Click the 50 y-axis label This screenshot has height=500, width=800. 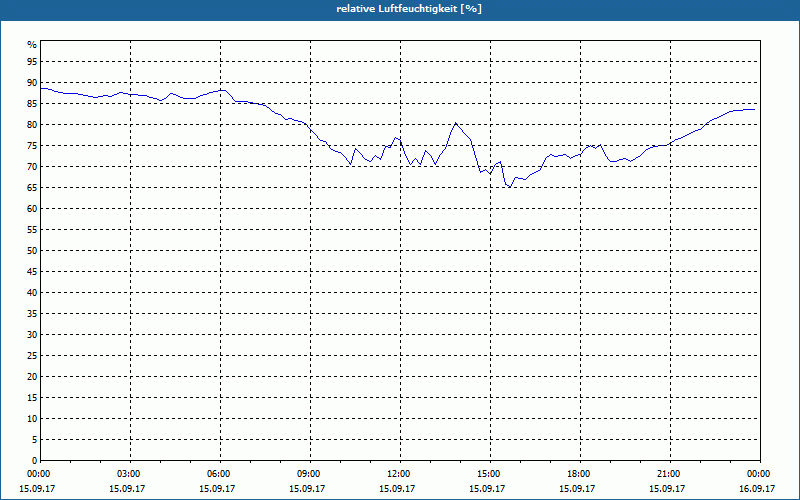coord(32,251)
